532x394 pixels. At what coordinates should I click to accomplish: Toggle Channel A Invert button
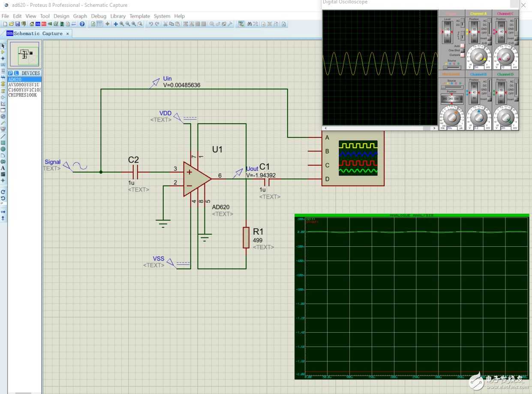[490, 38]
